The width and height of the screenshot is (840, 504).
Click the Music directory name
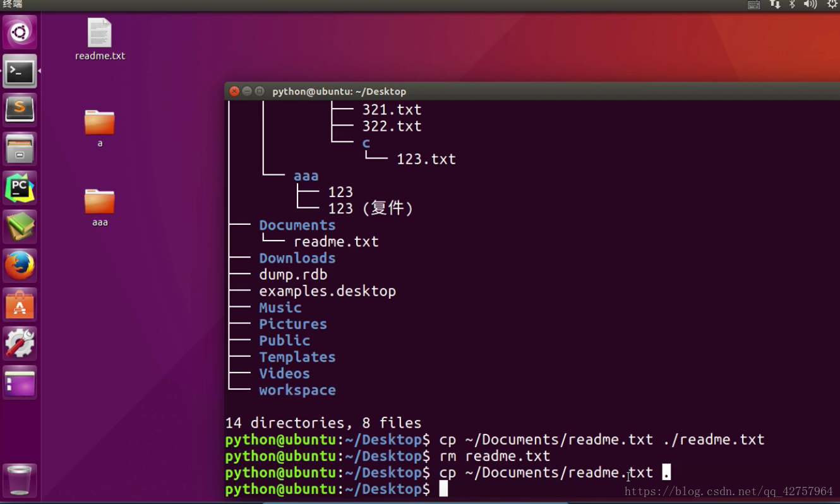pos(280,308)
